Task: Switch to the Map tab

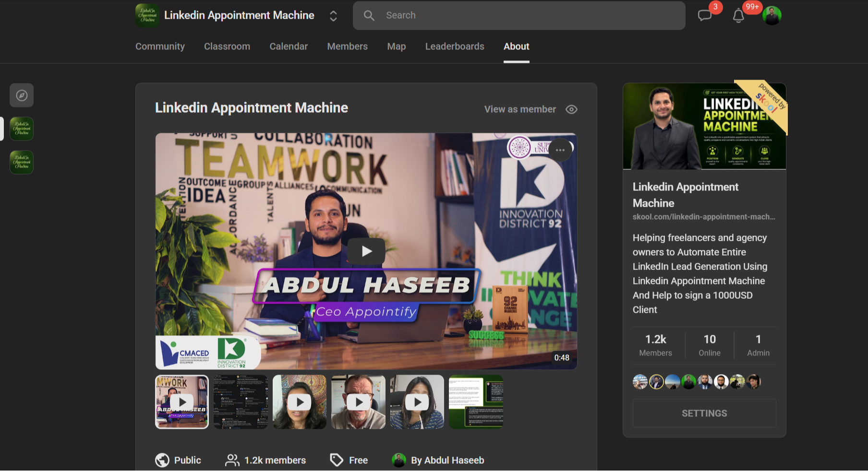Action: [x=397, y=47]
